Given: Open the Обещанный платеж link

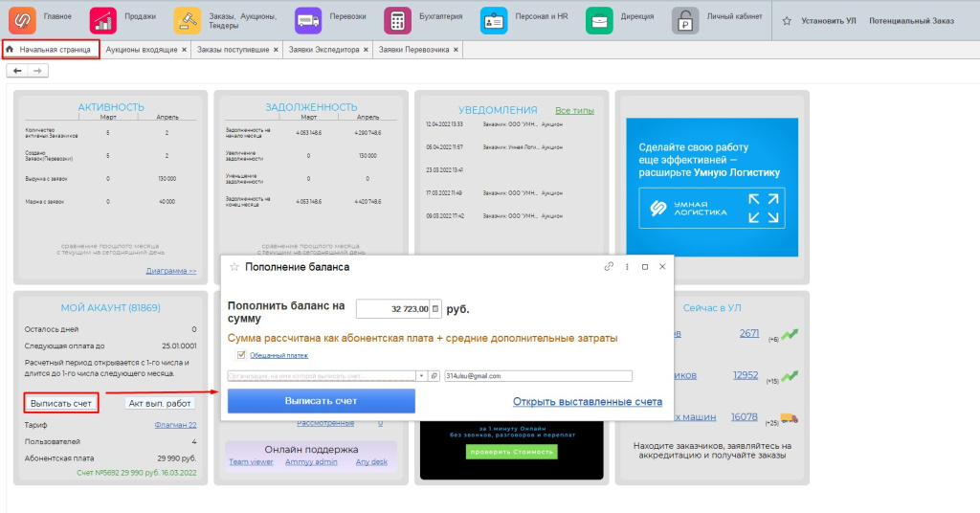Looking at the screenshot, I should tap(278, 355).
